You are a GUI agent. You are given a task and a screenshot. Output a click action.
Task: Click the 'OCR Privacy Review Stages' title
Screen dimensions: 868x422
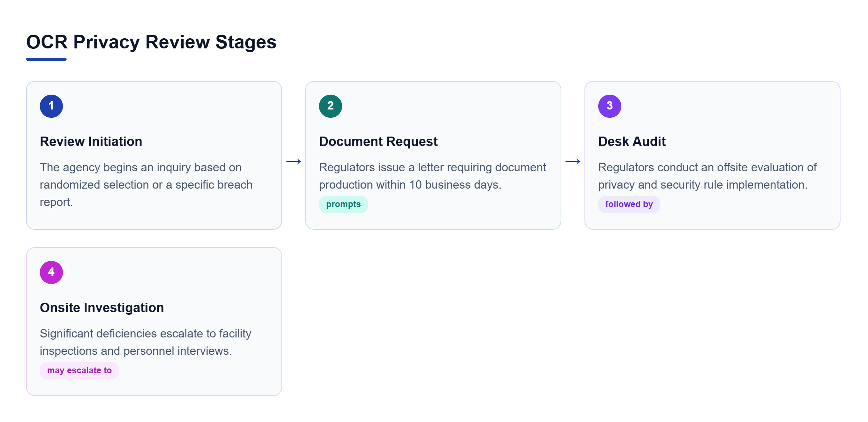[151, 42]
